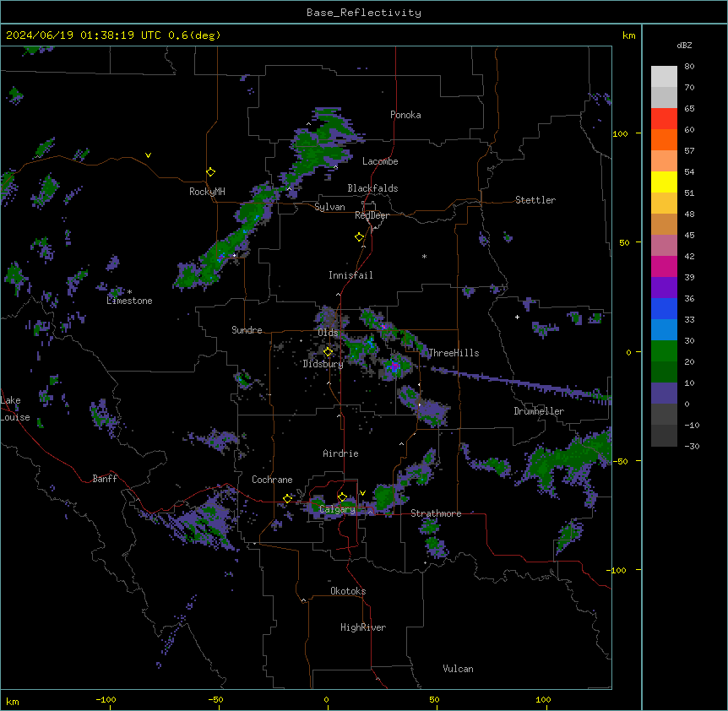Screen dimensions: 728x711
Task: Click the dBZ legend heading
Action: click(684, 45)
